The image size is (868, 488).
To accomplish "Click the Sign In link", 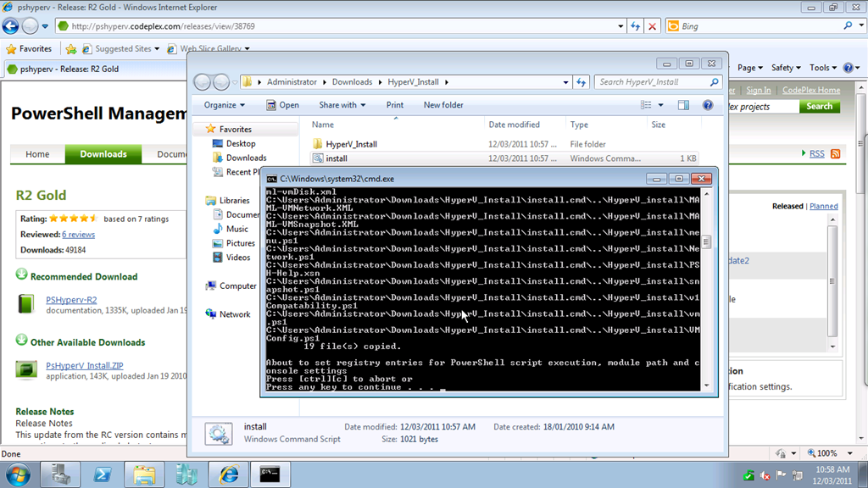I will click(x=758, y=90).
